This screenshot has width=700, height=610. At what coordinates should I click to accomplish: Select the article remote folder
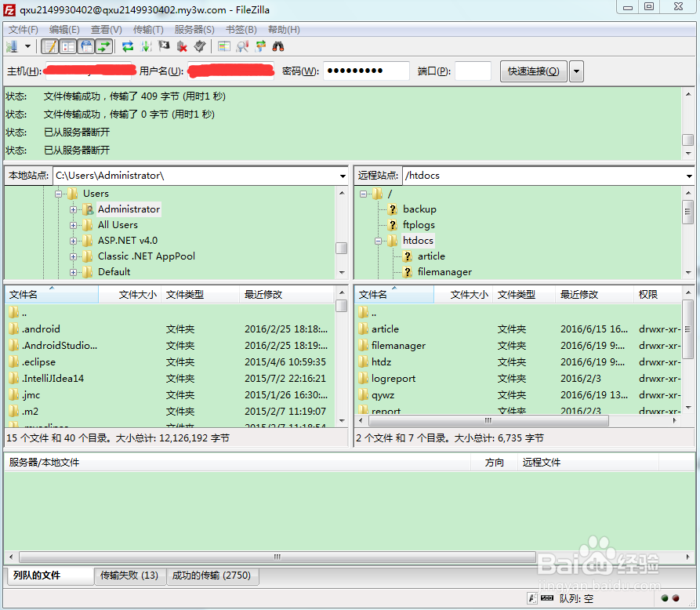(431, 256)
